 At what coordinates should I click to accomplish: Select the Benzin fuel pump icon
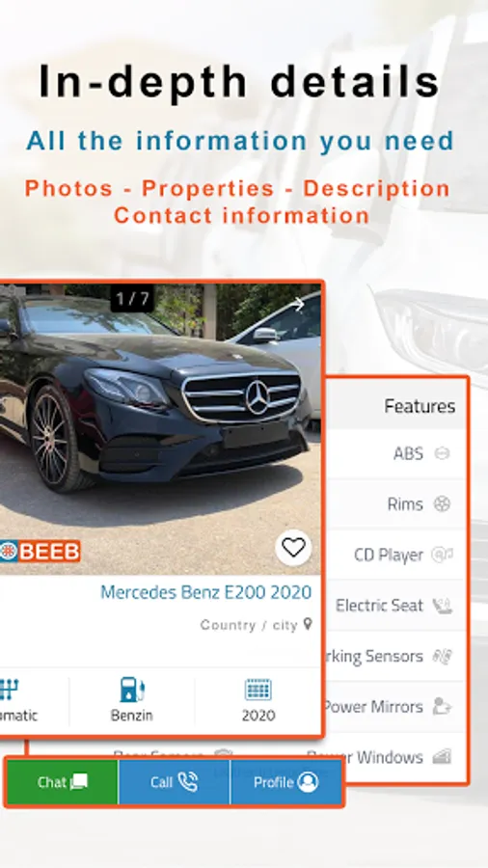tap(132, 690)
